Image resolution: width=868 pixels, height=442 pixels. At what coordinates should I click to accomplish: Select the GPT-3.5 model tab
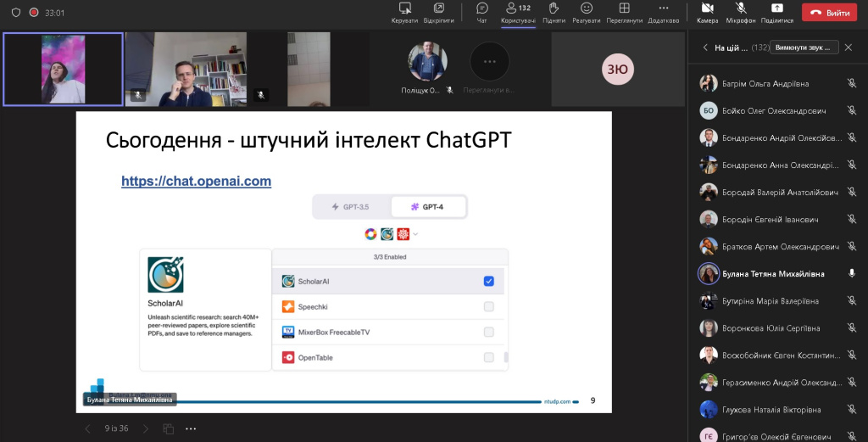tap(351, 207)
